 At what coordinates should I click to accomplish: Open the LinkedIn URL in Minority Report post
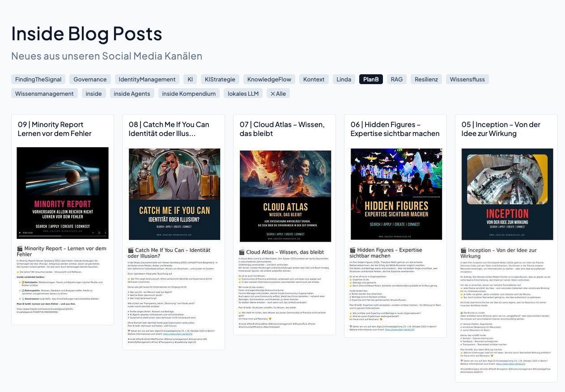point(45,311)
